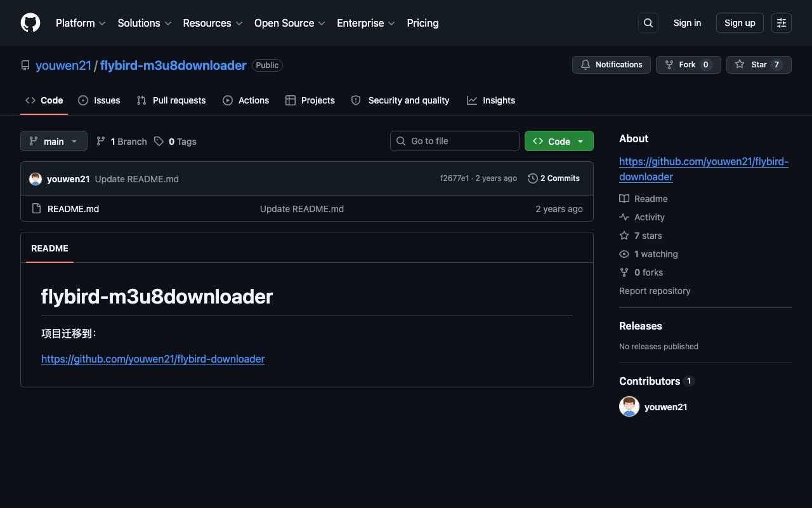Open the Insights tab
This screenshot has height=508, width=812.
pyautogui.click(x=491, y=100)
